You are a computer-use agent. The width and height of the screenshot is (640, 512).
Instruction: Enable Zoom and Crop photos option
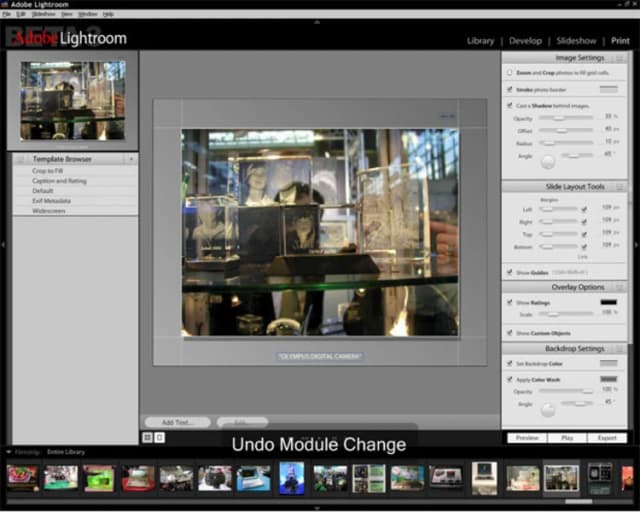click(510, 73)
